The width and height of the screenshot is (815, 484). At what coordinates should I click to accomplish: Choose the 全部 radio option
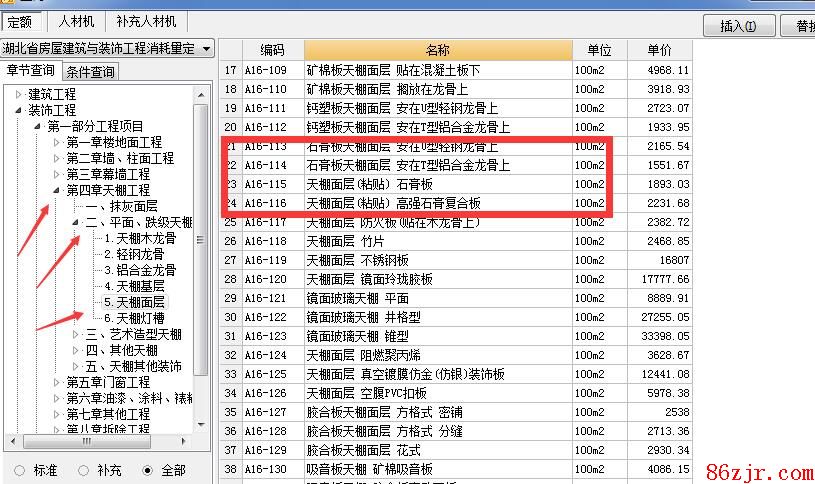click(149, 470)
